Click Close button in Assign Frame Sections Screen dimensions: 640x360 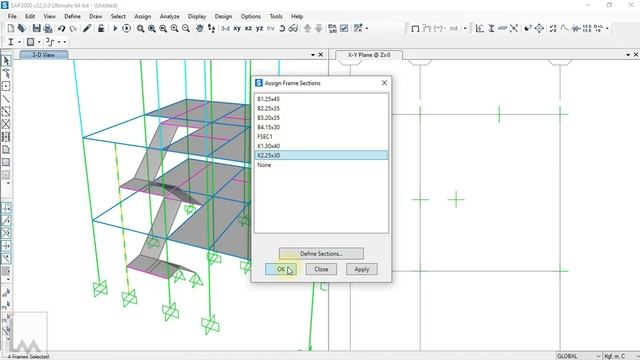pyautogui.click(x=321, y=269)
